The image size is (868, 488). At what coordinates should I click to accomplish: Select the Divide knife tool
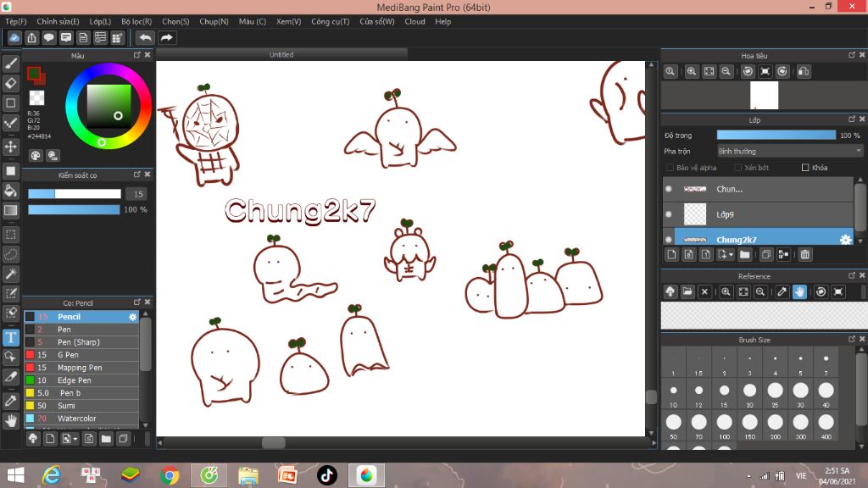(x=10, y=376)
